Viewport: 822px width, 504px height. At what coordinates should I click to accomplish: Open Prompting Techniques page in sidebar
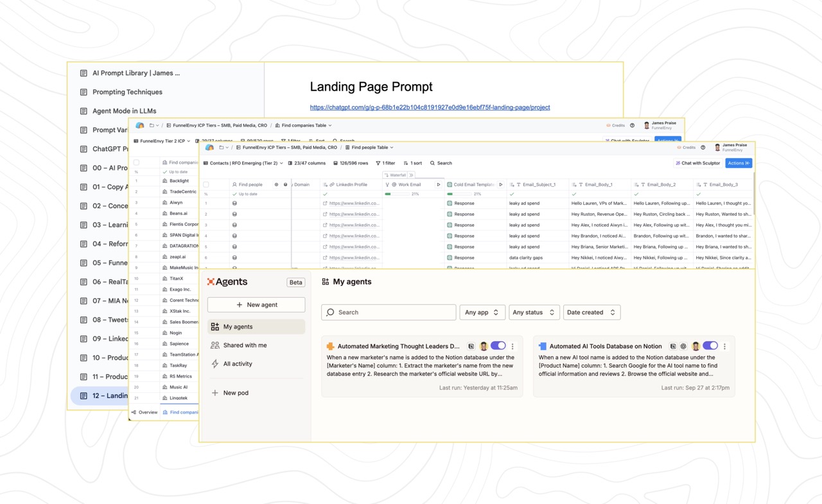point(127,92)
